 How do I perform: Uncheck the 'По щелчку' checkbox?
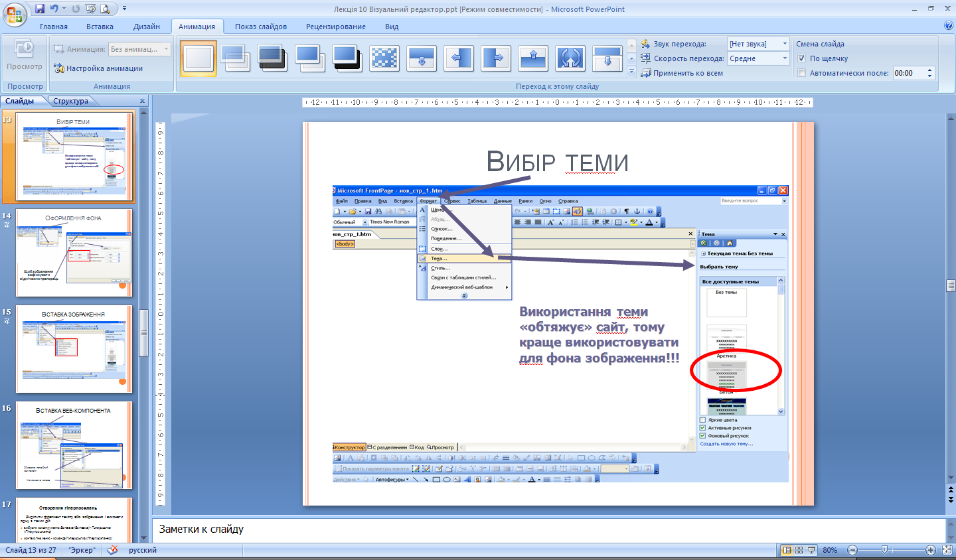[801, 58]
